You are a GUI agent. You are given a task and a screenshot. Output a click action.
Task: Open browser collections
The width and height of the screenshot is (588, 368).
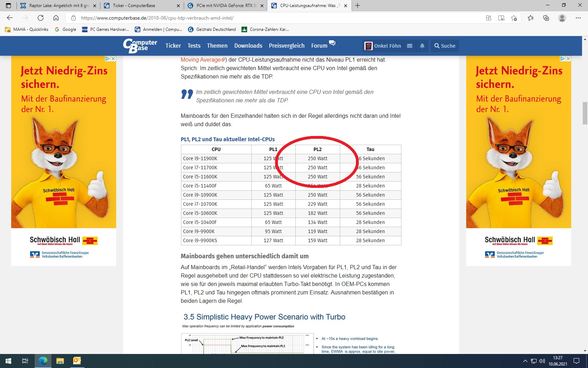[x=546, y=18]
